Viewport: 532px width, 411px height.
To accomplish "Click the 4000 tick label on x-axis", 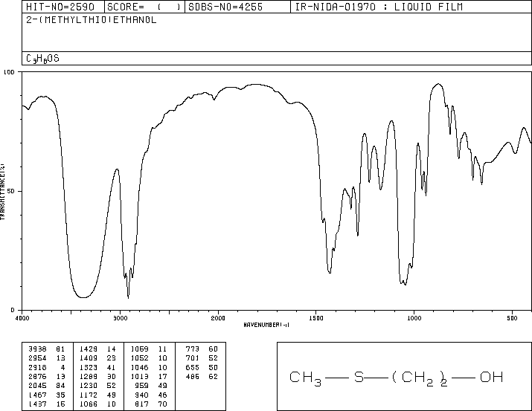I will (22, 318).
